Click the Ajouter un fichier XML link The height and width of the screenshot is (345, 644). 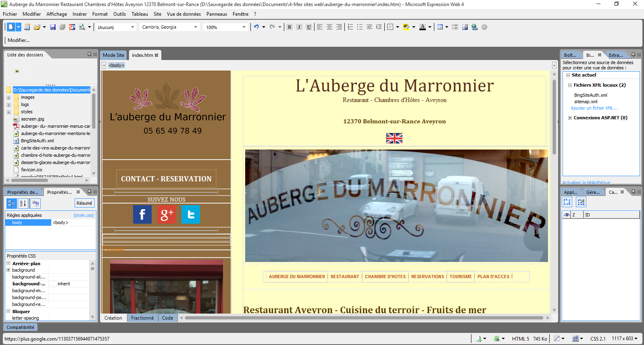click(594, 108)
